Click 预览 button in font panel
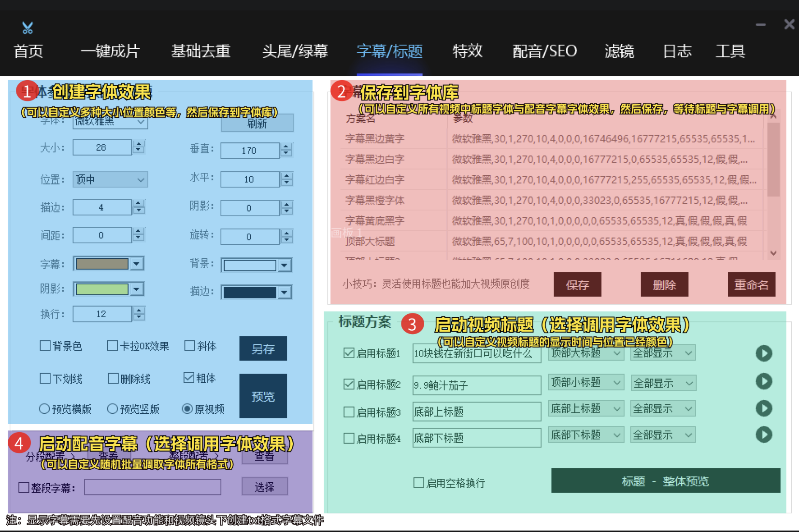This screenshot has height=532, width=799. tap(263, 396)
